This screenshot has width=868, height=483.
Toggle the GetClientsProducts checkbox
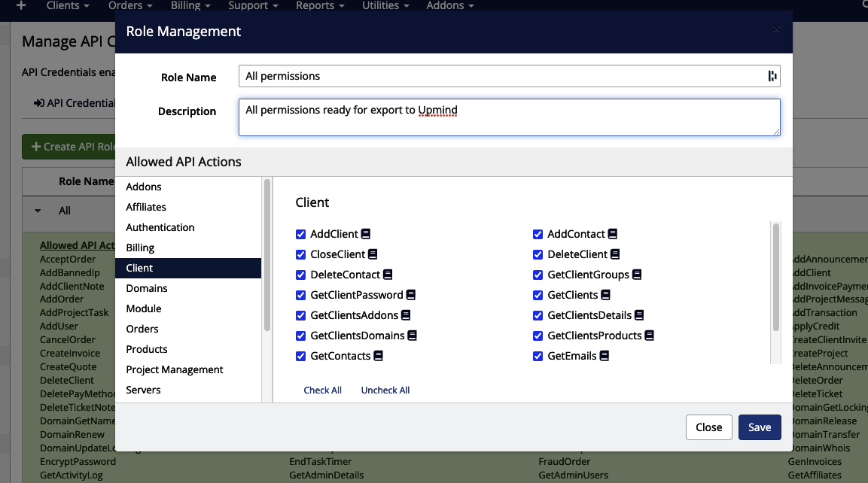[x=538, y=336]
